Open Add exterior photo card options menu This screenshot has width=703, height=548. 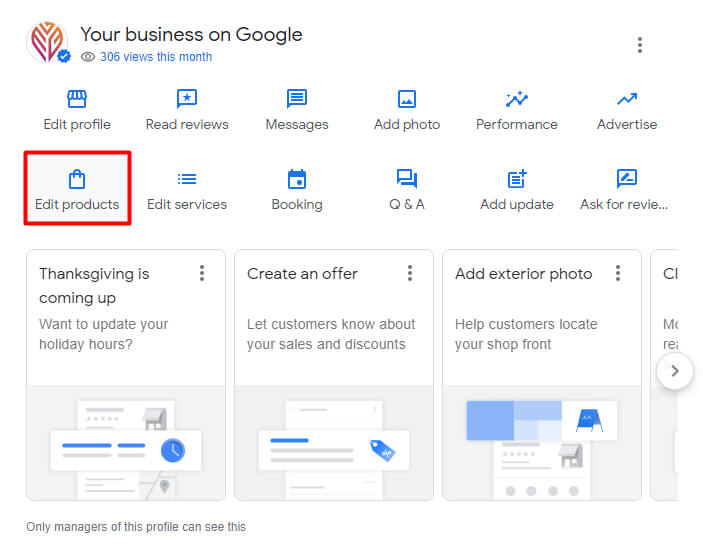pyautogui.click(x=618, y=273)
